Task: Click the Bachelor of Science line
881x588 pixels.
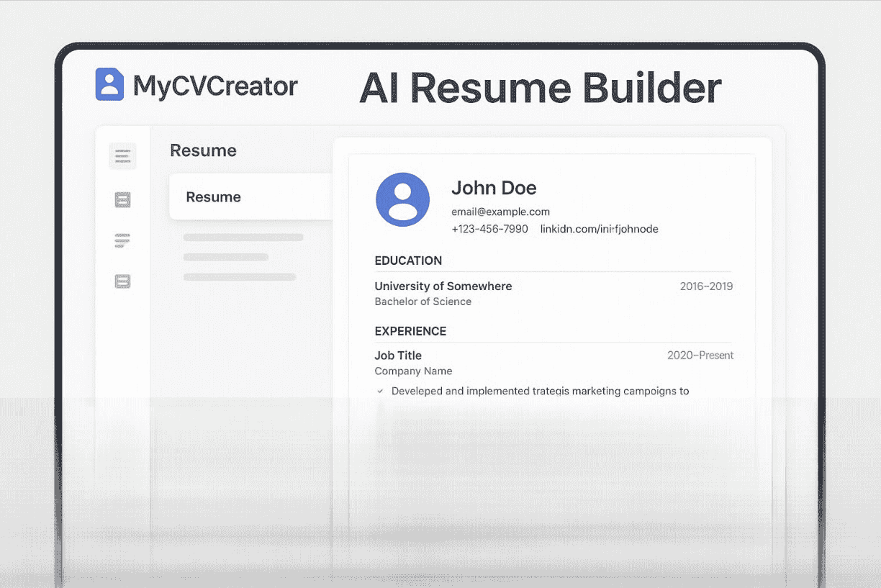Action: 423,302
